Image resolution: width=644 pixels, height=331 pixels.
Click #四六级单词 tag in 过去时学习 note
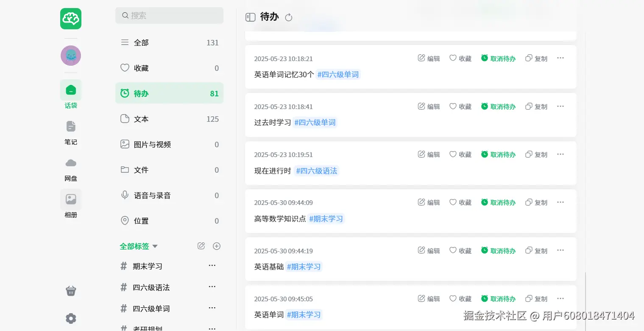[x=315, y=123]
